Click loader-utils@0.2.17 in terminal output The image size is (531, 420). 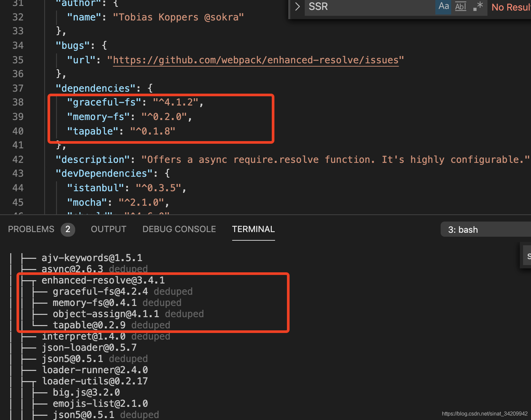click(95, 381)
